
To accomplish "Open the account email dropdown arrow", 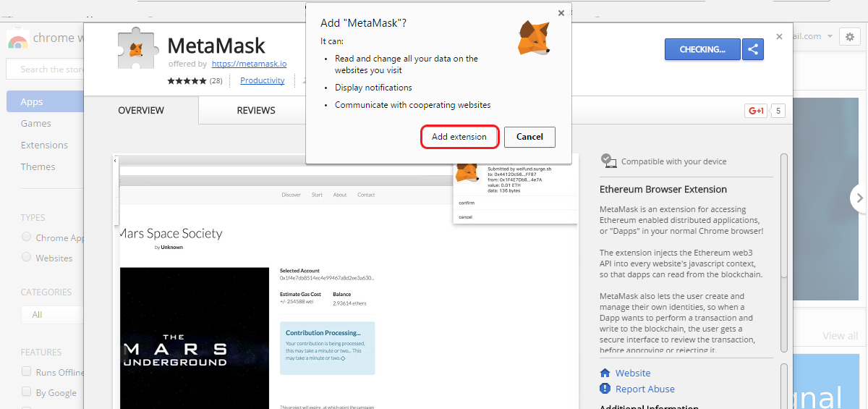I will (830, 36).
